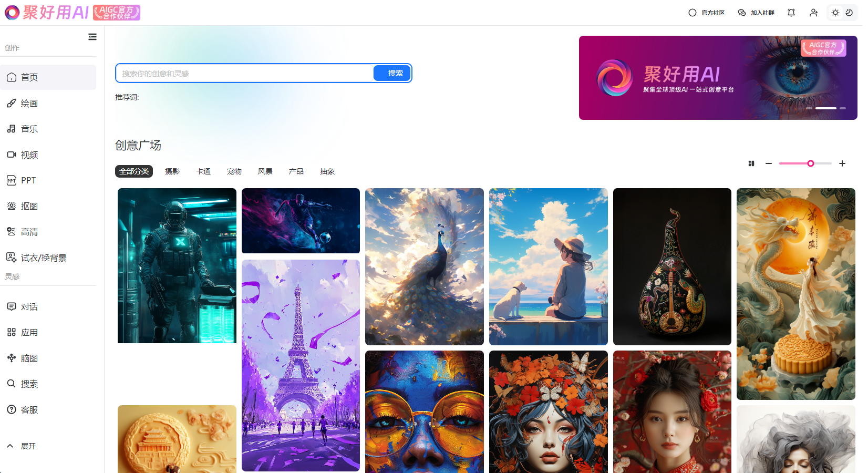Select the 摄影 photography category tab
The image size is (868, 473).
pyautogui.click(x=172, y=171)
